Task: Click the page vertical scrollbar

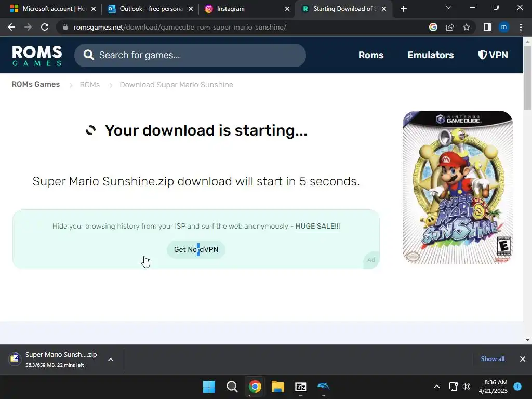Action: pyautogui.click(x=527, y=77)
